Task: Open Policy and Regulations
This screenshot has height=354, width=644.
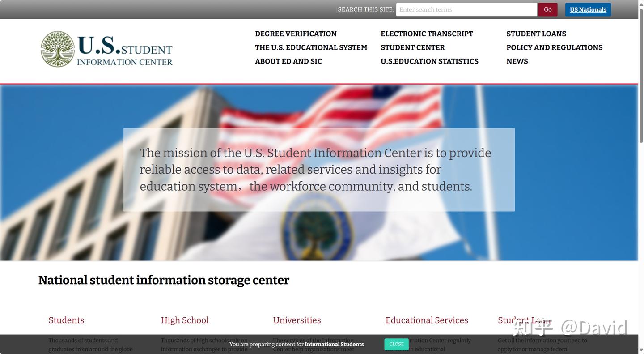Action: tap(554, 47)
